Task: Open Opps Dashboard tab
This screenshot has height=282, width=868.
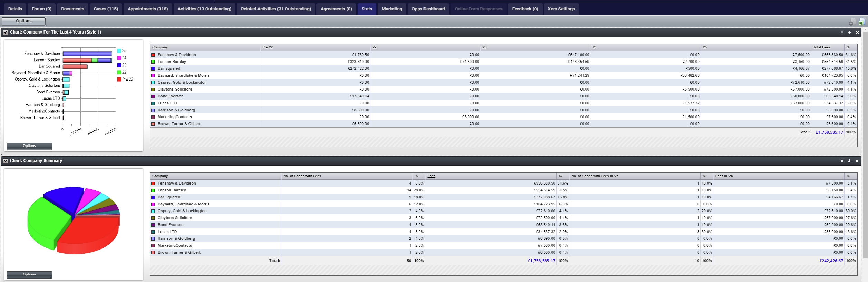Action: coord(428,9)
